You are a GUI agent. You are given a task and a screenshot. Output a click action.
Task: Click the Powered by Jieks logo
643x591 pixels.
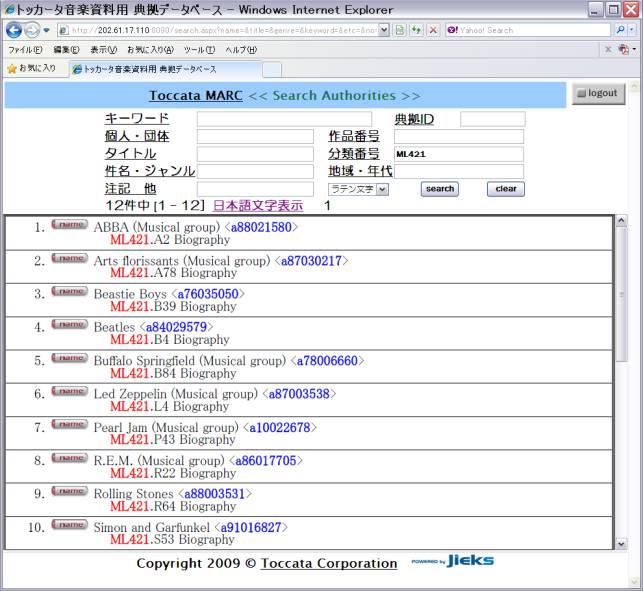click(452, 561)
